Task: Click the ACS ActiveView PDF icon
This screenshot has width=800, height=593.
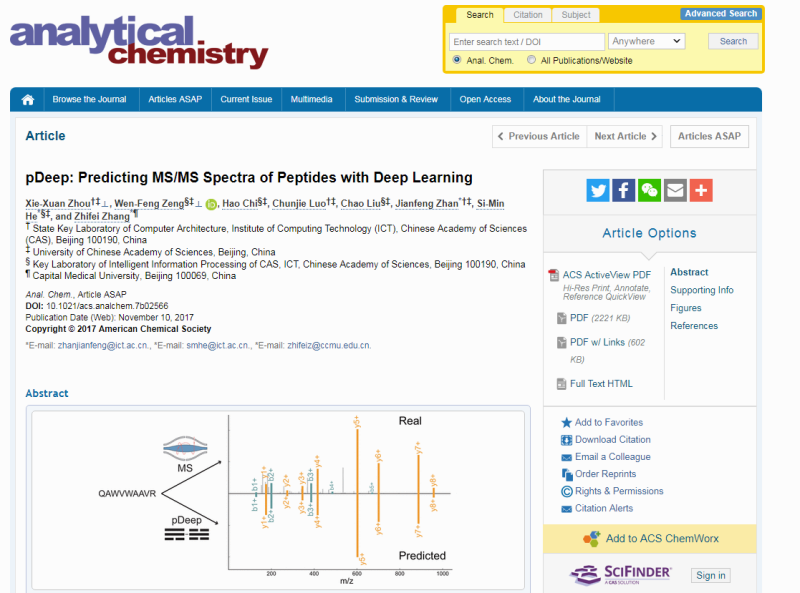Action: [554, 275]
